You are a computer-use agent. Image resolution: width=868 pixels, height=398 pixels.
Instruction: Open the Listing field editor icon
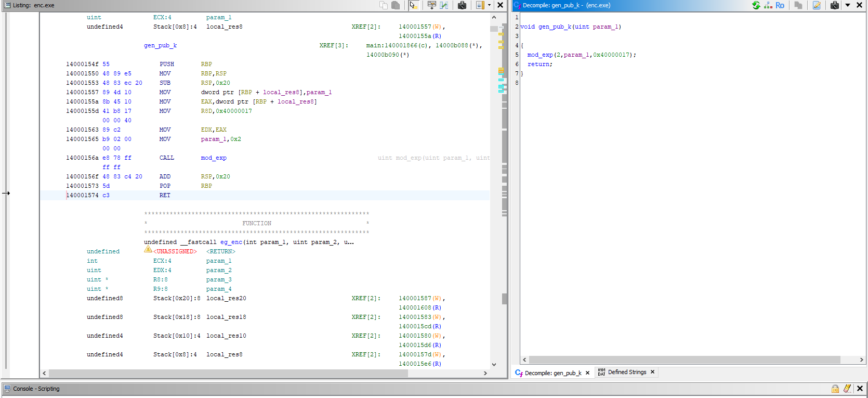coord(431,5)
